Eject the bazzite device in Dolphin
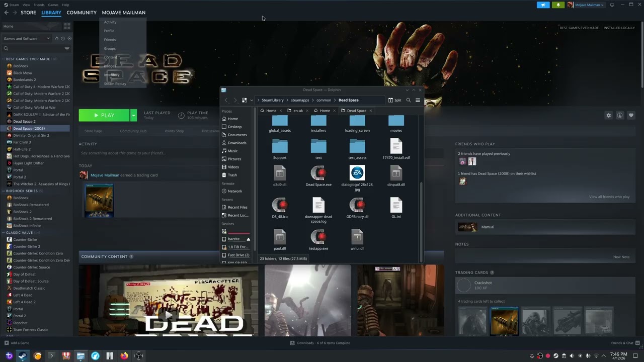Viewport: 644px width, 362px height. (248, 239)
